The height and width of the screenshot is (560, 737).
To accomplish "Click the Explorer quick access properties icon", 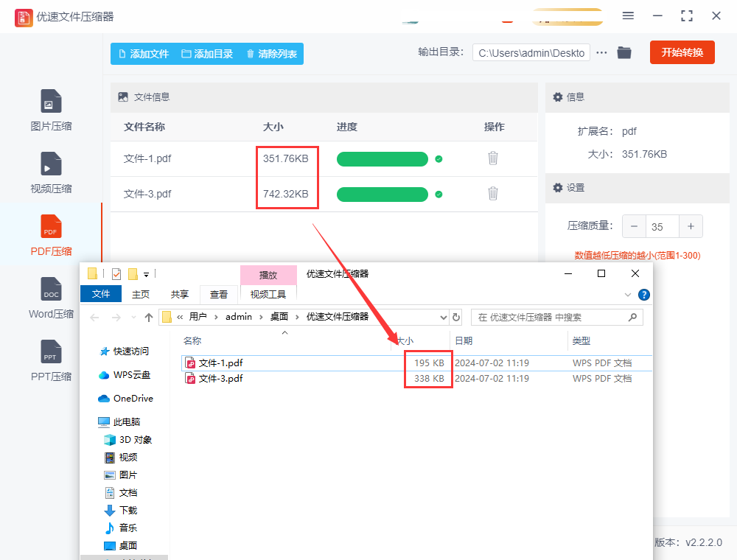I will click(x=116, y=274).
